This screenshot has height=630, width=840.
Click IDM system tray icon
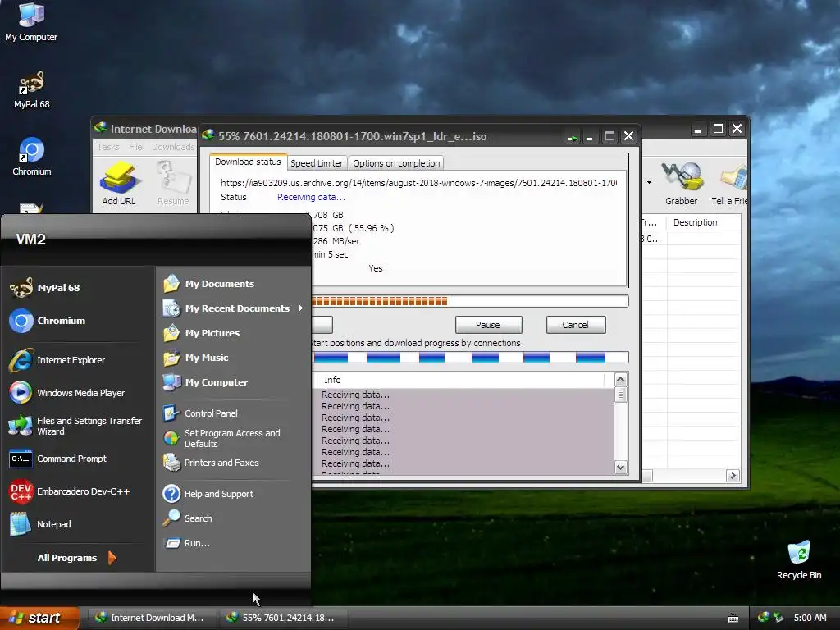pos(763,618)
